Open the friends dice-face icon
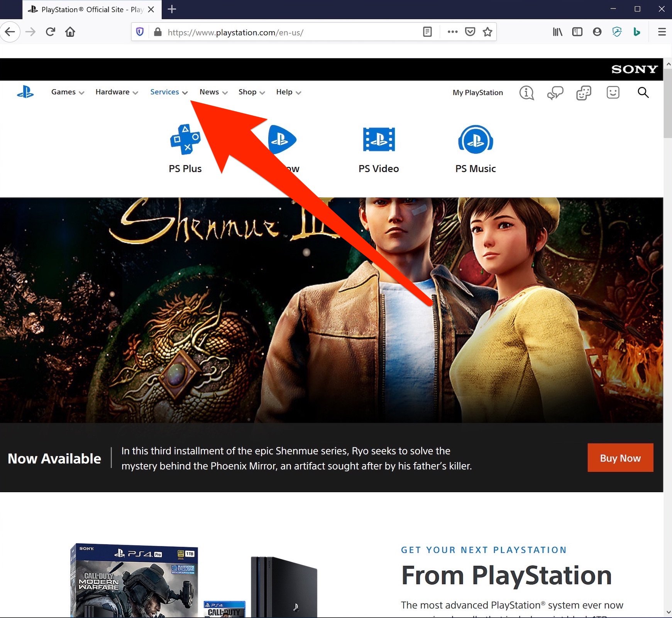Viewport: 672px width, 618px height. click(x=584, y=93)
